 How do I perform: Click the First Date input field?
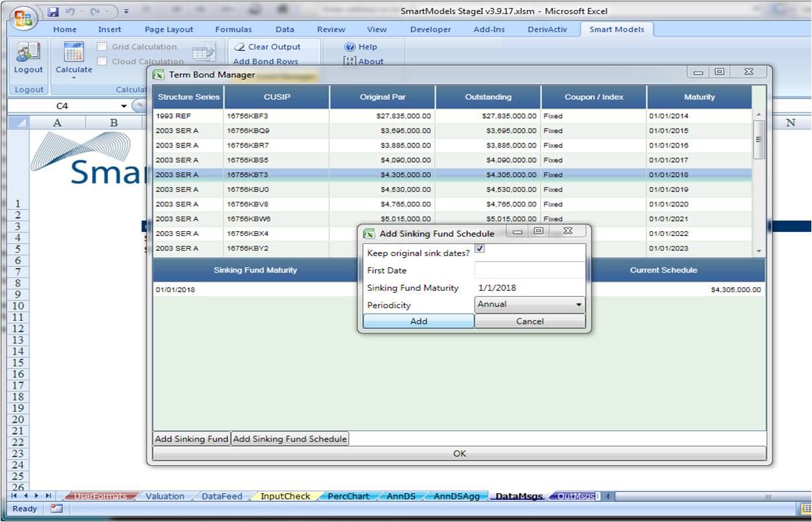click(530, 270)
